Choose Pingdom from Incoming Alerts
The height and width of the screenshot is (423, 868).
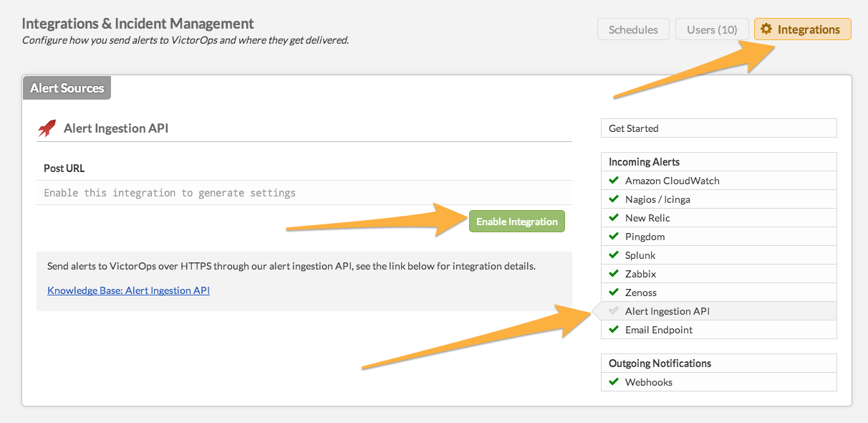645,237
